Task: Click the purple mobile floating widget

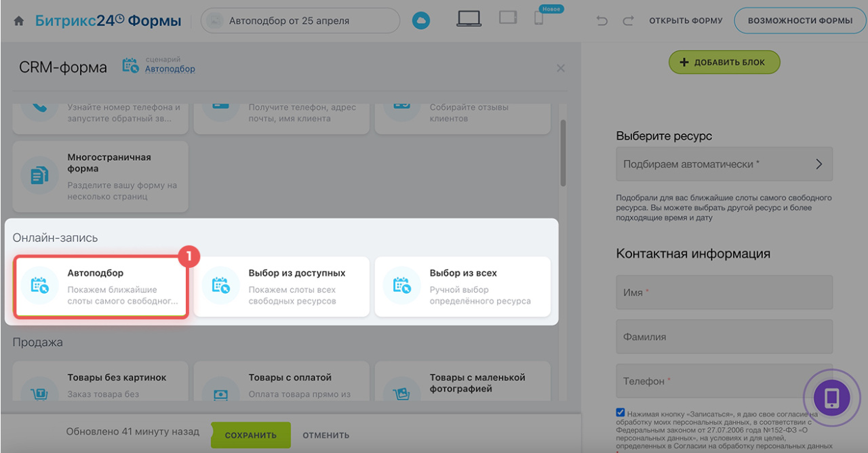Action: (x=831, y=397)
